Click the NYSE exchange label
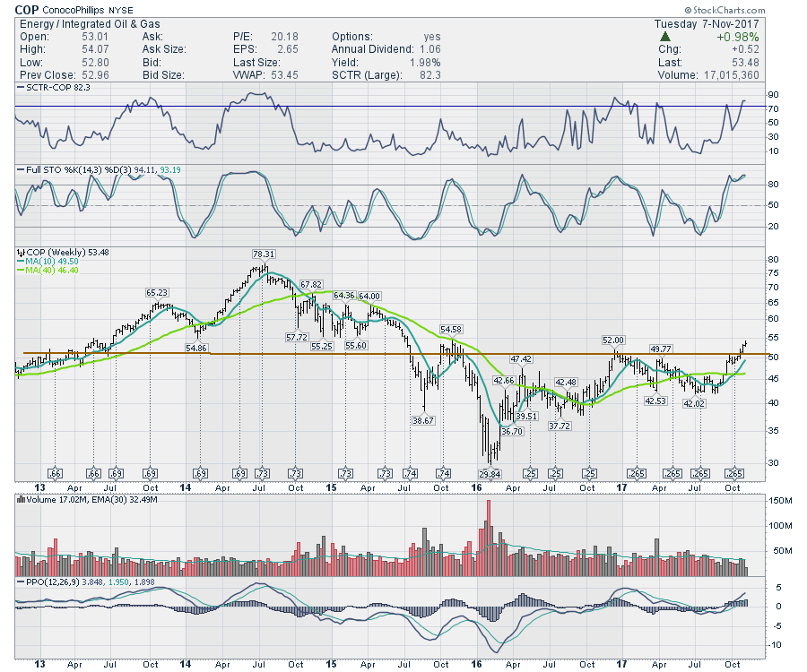The image size is (807, 672). tap(120, 10)
